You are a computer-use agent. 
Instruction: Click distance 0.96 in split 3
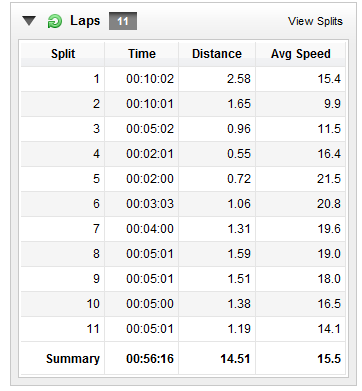pyautogui.click(x=239, y=129)
